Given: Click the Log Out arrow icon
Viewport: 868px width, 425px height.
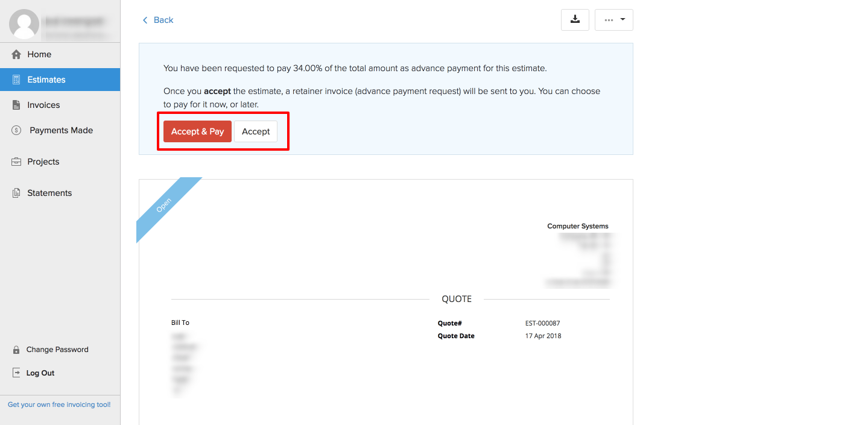Looking at the screenshot, I should 16,373.
